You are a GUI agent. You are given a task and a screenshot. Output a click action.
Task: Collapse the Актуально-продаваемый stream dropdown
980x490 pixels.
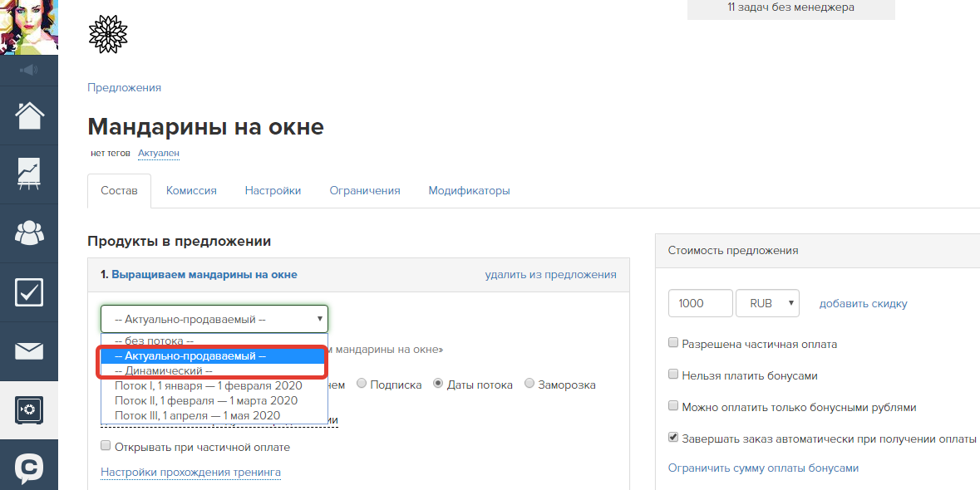coord(214,319)
